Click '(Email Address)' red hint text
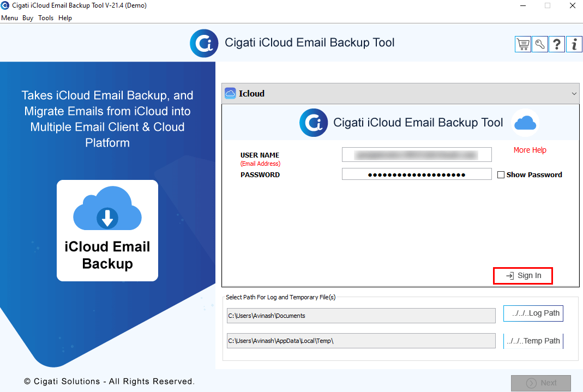The image size is (583, 392). (260, 164)
